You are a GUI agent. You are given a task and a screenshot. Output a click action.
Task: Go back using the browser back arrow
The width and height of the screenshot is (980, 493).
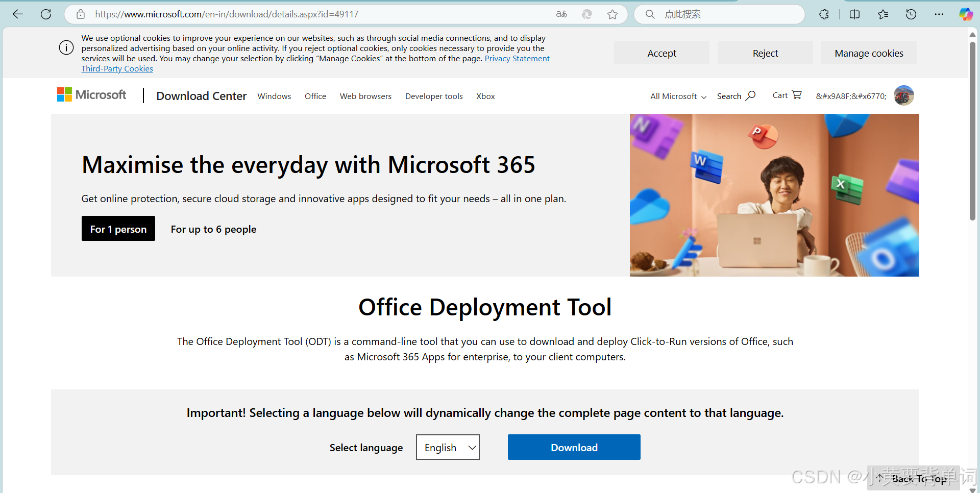coord(18,14)
